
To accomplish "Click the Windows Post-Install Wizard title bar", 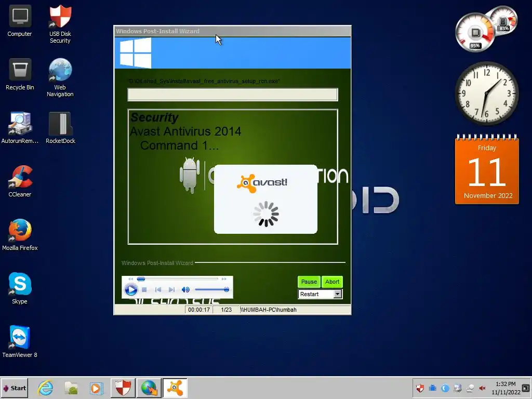I will click(232, 31).
